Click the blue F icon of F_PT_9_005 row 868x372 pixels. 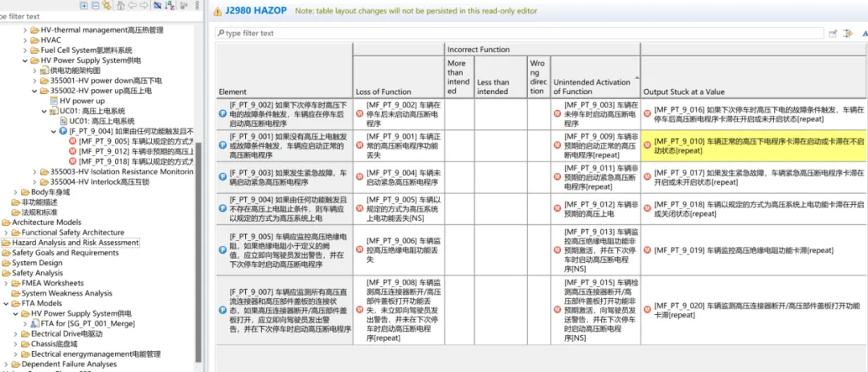pyautogui.click(x=223, y=250)
